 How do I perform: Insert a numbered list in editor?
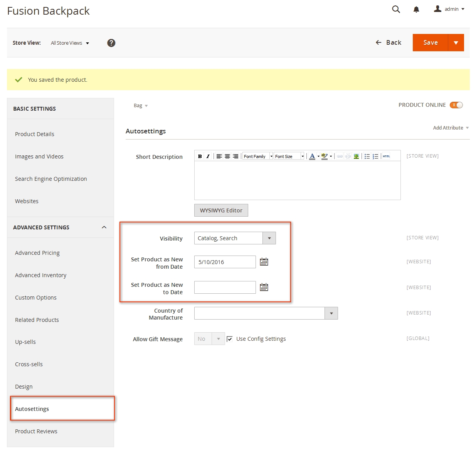coord(375,156)
